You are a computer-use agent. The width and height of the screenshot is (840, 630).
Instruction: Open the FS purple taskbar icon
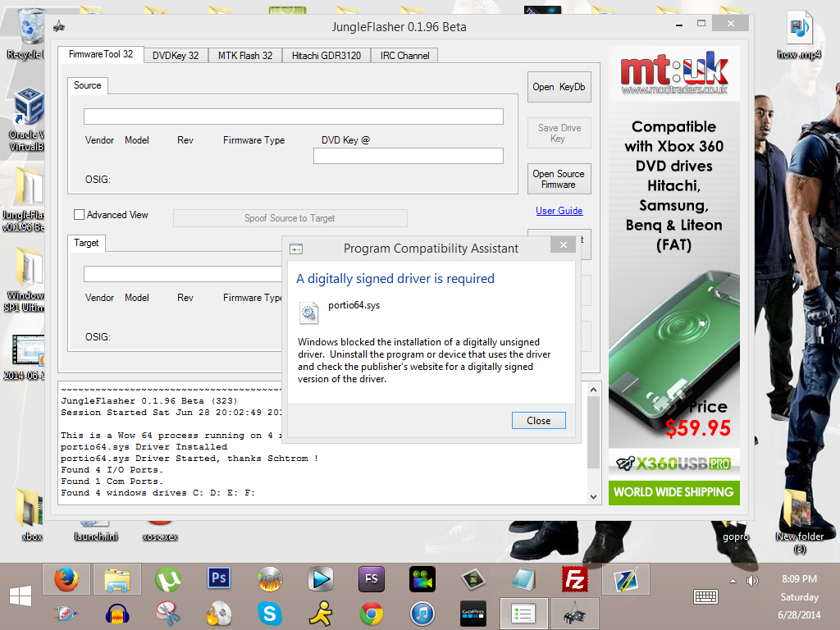coord(372,579)
